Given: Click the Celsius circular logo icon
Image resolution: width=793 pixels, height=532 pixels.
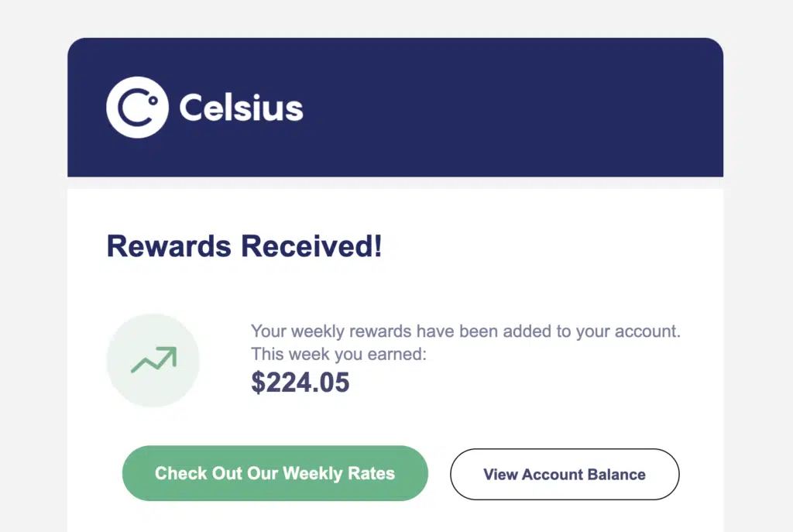Looking at the screenshot, I should tap(136, 108).
